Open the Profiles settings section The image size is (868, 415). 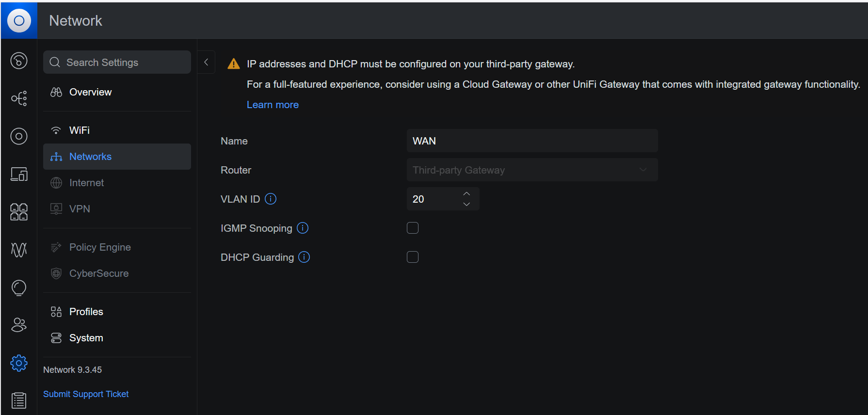click(x=86, y=312)
